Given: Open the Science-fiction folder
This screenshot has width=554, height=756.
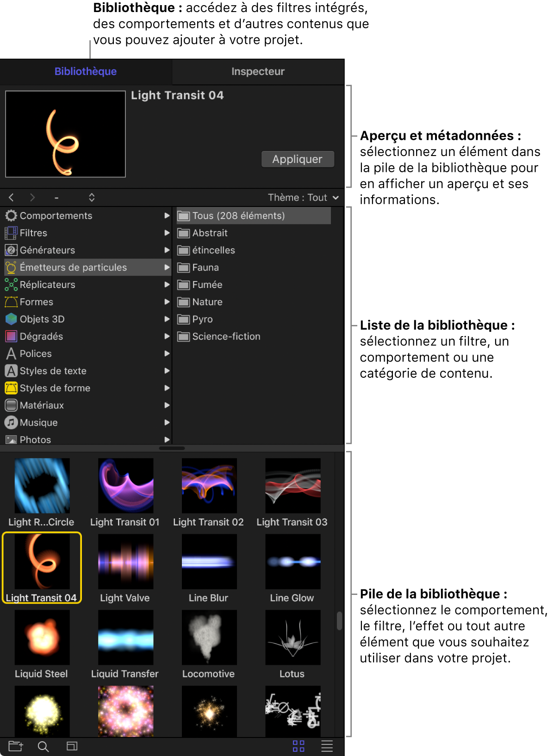Looking at the screenshot, I should 254,336.
